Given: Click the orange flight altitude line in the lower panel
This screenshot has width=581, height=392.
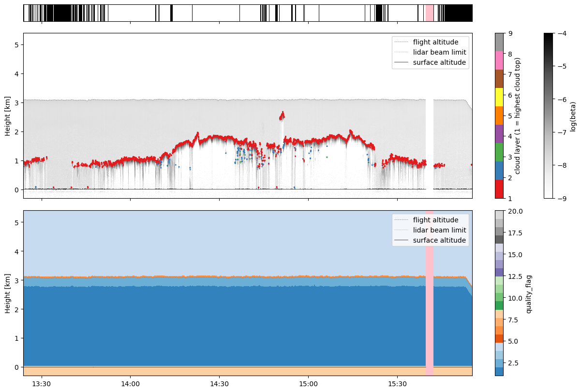Looking at the screenshot, I should [242, 276].
